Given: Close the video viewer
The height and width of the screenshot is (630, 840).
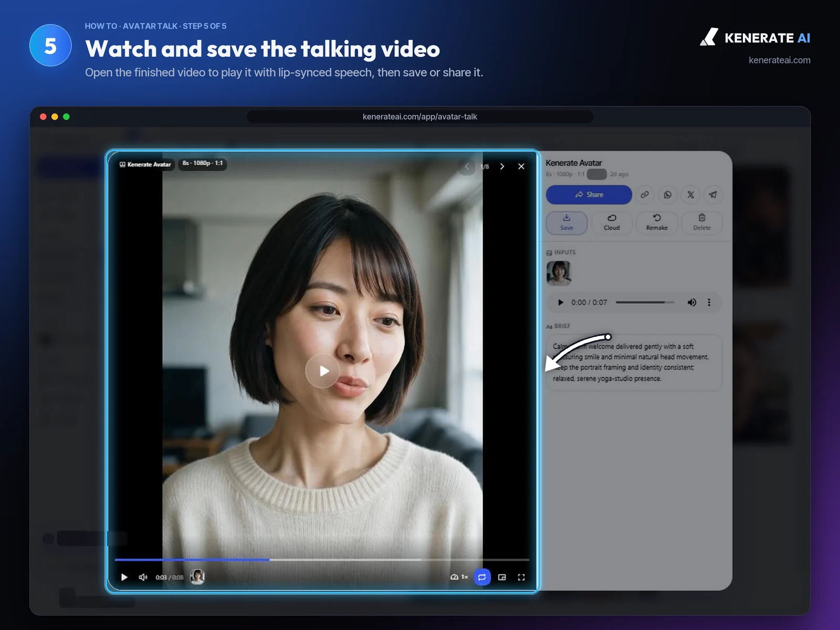Looking at the screenshot, I should click(x=521, y=166).
